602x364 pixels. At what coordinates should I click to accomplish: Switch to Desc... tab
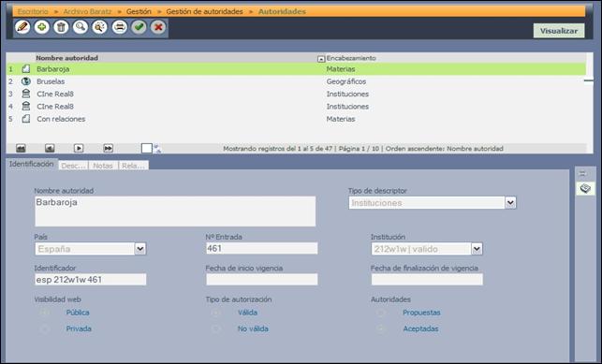pyautogui.click(x=73, y=166)
